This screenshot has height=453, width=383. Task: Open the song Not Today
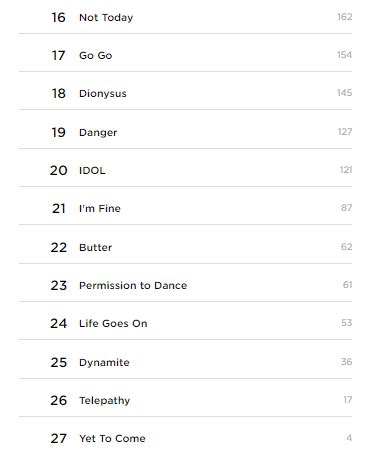(106, 18)
